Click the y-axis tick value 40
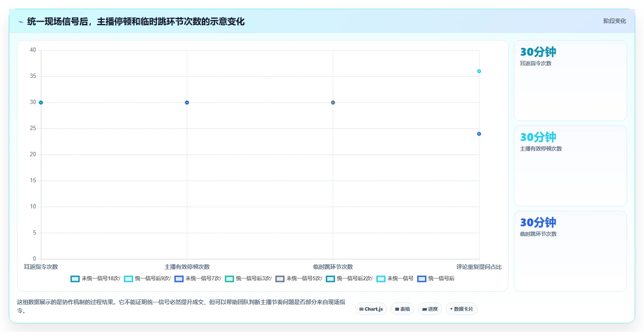This screenshot has height=332, width=644. 33,50
